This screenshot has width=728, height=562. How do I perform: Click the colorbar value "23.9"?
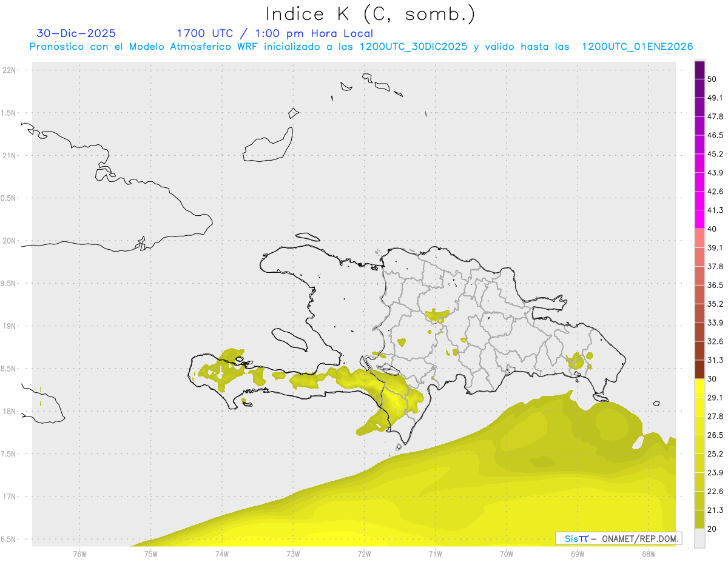[715, 473]
